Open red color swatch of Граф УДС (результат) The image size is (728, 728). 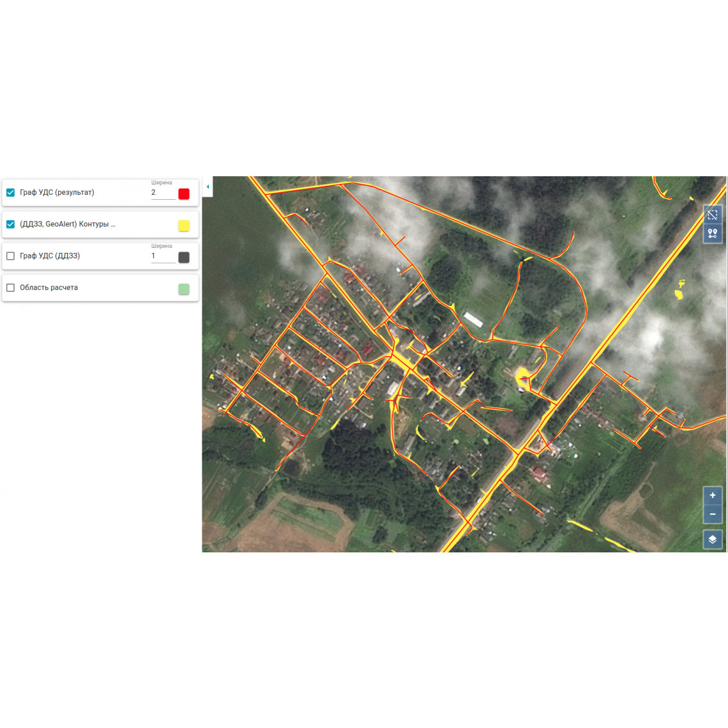[x=184, y=194]
